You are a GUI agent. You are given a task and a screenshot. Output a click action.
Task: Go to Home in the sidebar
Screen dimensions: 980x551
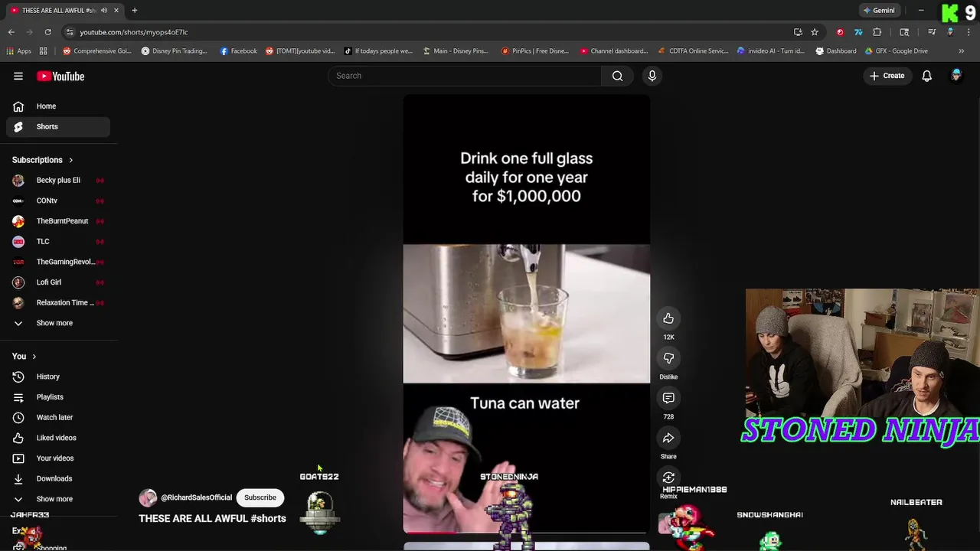pos(58,106)
